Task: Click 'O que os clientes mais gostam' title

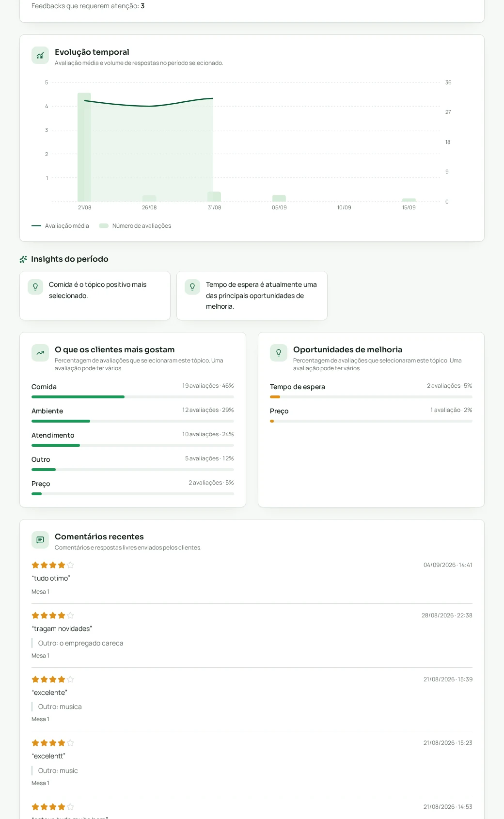Action: click(x=115, y=349)
